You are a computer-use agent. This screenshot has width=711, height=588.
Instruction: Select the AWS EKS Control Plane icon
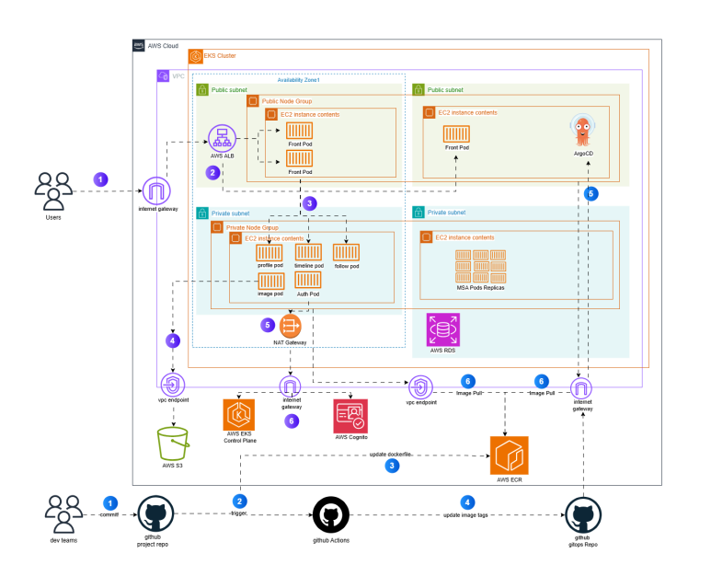(239, 415)
